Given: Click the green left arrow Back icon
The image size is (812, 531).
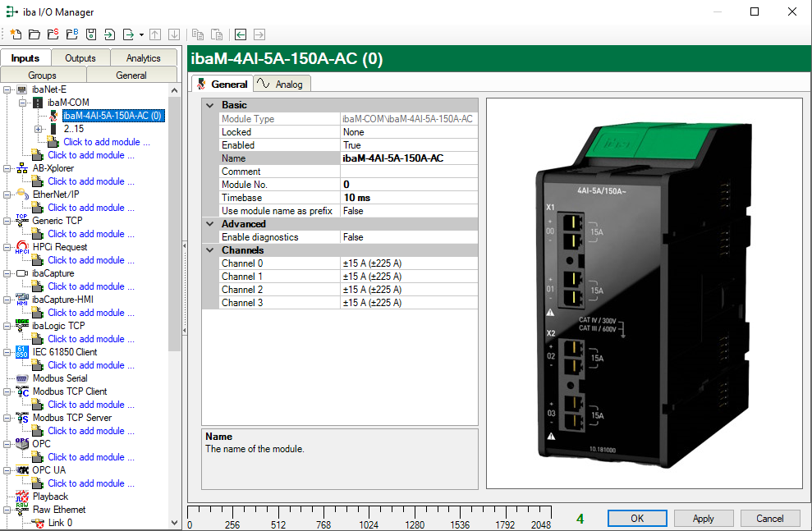Looking at the screenshot, I should [x=241, y=34].
